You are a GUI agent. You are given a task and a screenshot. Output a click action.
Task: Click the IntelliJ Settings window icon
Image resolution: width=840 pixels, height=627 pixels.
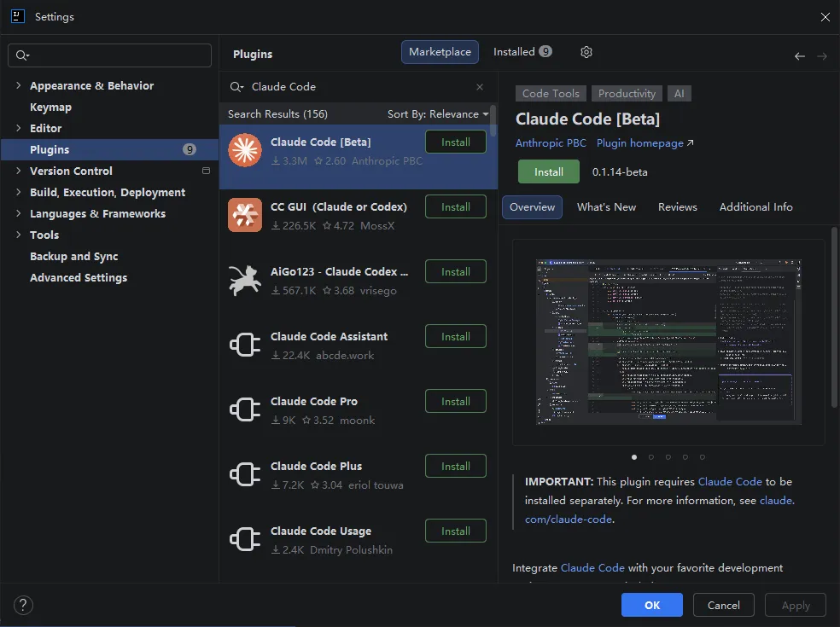click(x=18, y=16)
